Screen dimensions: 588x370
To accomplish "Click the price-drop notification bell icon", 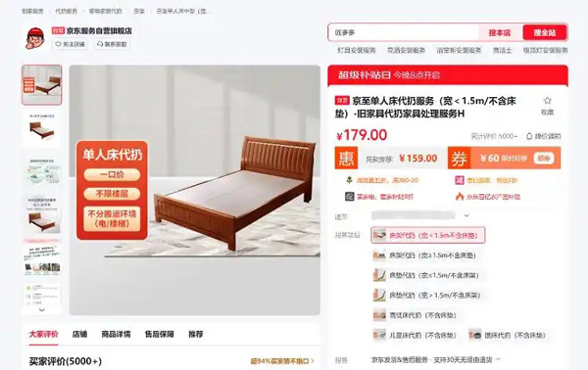I will 529,136.
